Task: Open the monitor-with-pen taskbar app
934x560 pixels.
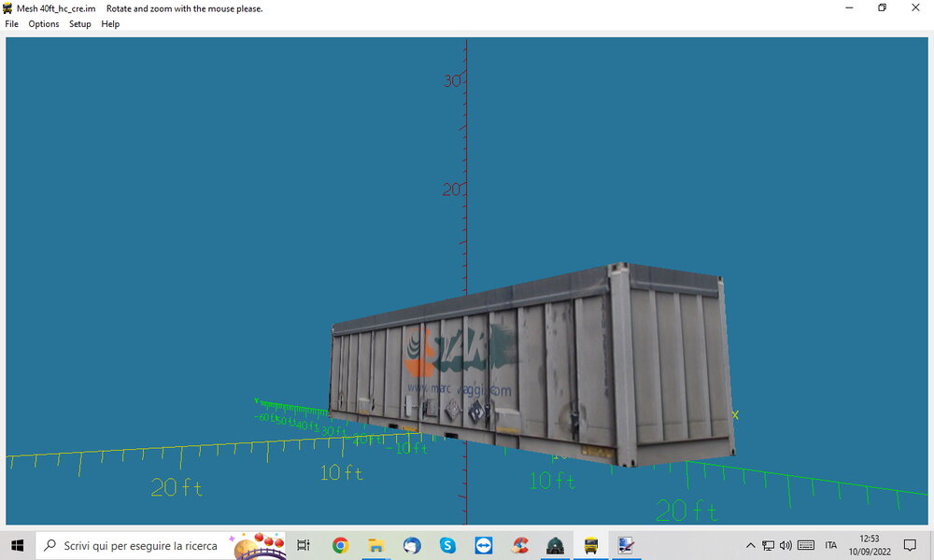Action: click(626, 545)
